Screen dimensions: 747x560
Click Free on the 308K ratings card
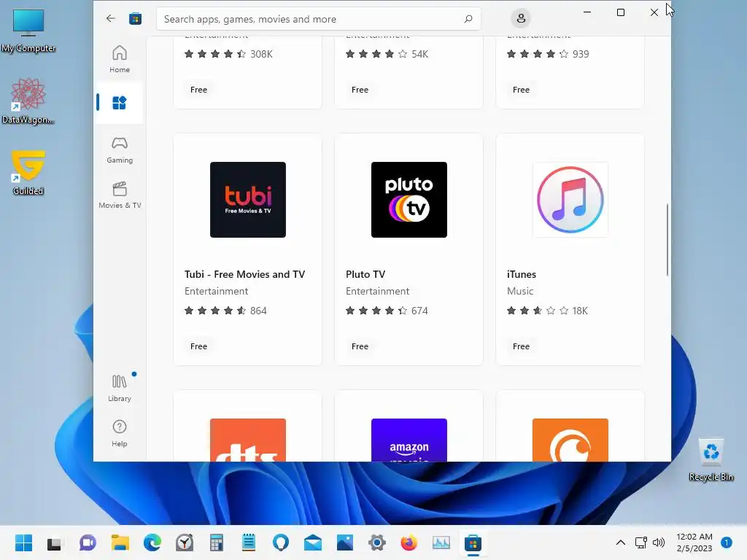pos(198,90)
